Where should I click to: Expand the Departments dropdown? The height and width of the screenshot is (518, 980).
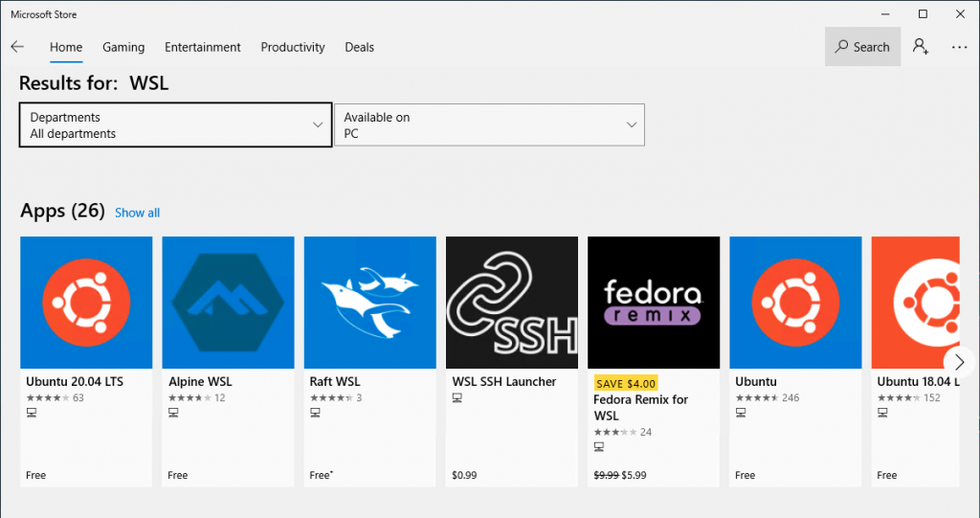tap(176, 125)
